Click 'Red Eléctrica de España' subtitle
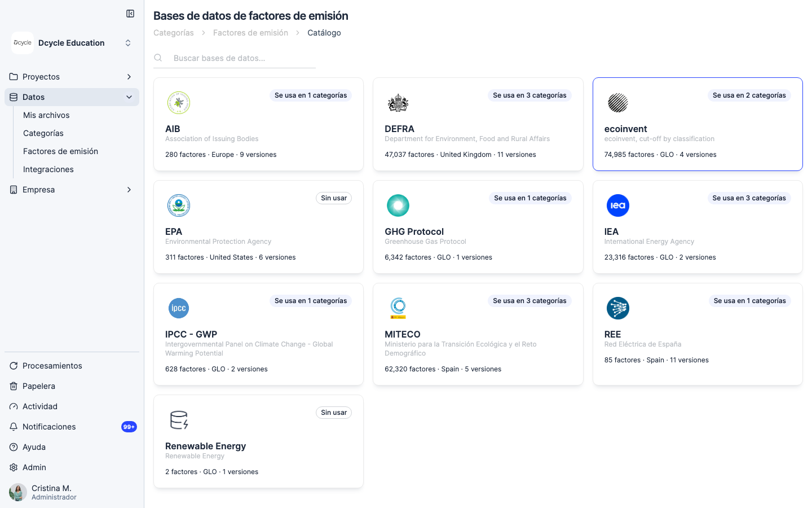 click(x=643, y=344)
